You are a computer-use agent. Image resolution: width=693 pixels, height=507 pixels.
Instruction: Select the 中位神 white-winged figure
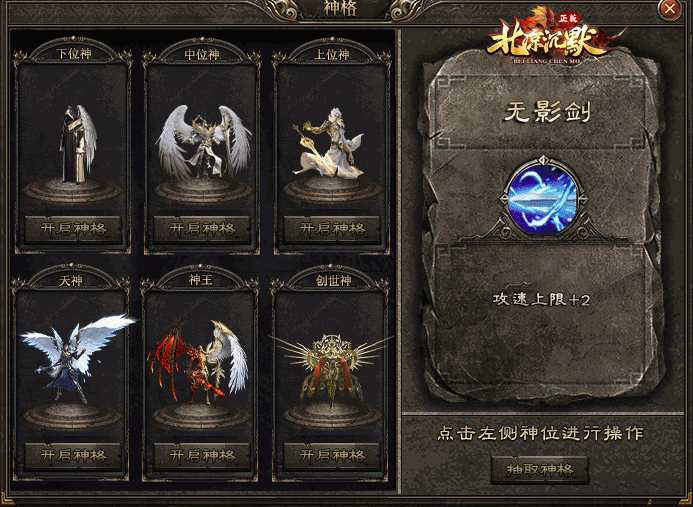(203, 142)
